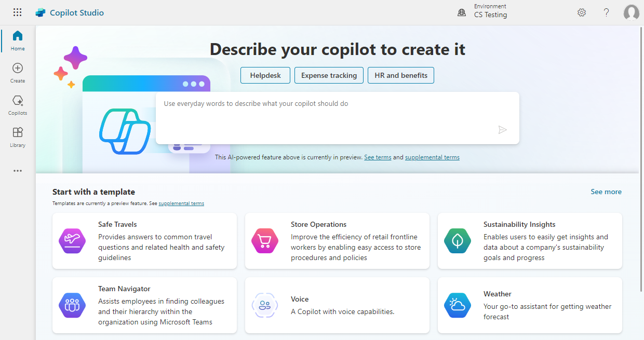This screenshot has width=644, height=340.
Task: Click the Weather template title
Action: click(498, 294)
